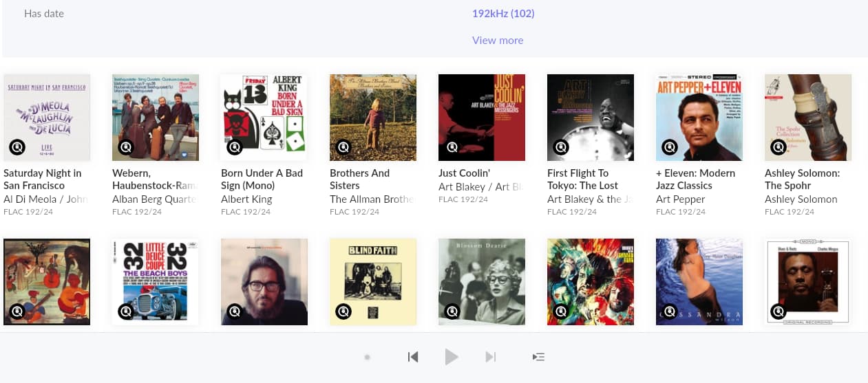
Task: Click Qobuz badge on Little Deuce Coupe
Action: pos(126,311)
